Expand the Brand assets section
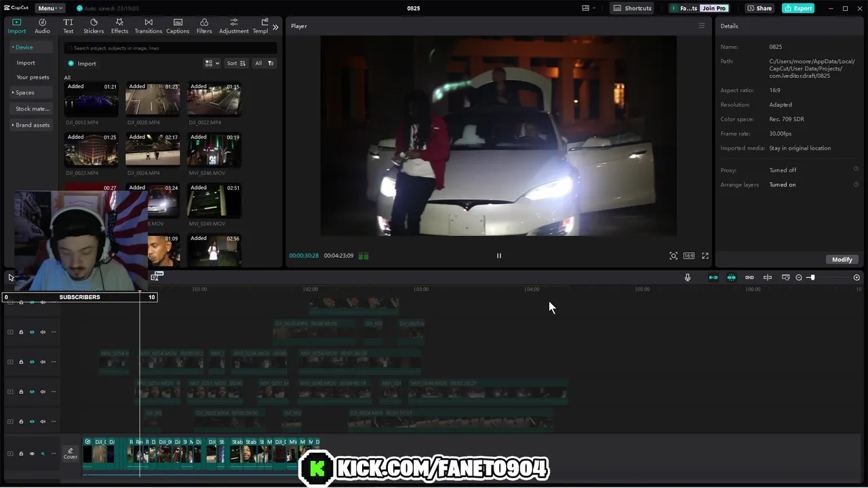868x488 pixels. click(x=31, y=125)
